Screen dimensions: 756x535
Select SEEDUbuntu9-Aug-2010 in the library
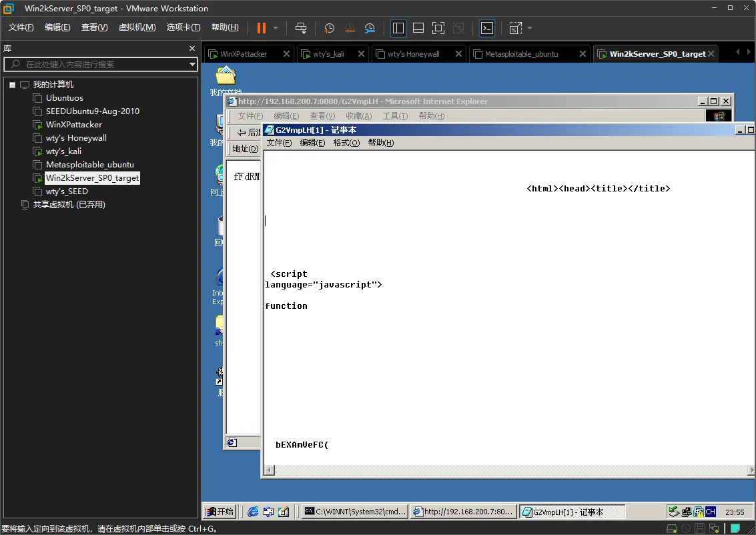93,111
